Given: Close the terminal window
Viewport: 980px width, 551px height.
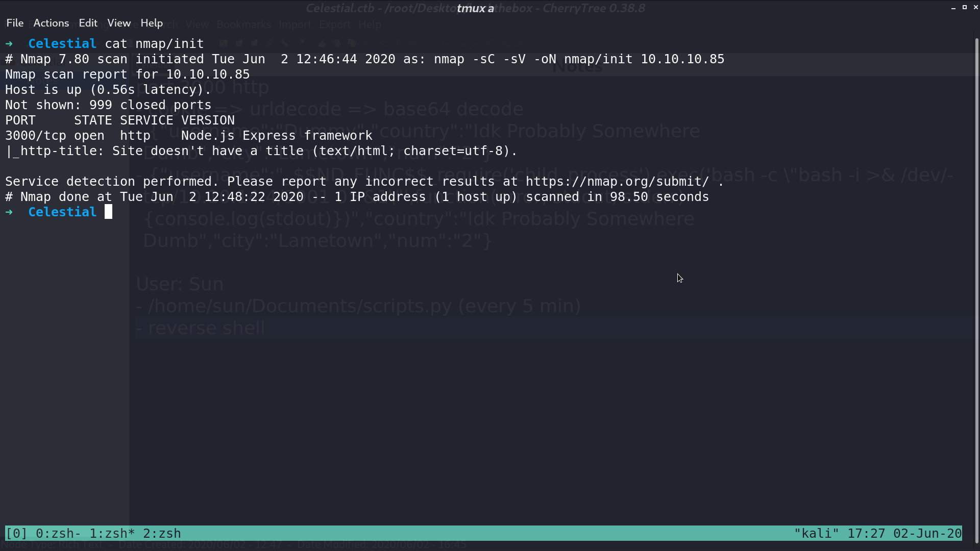Looking at the screenshot, I should pos(975,7).
